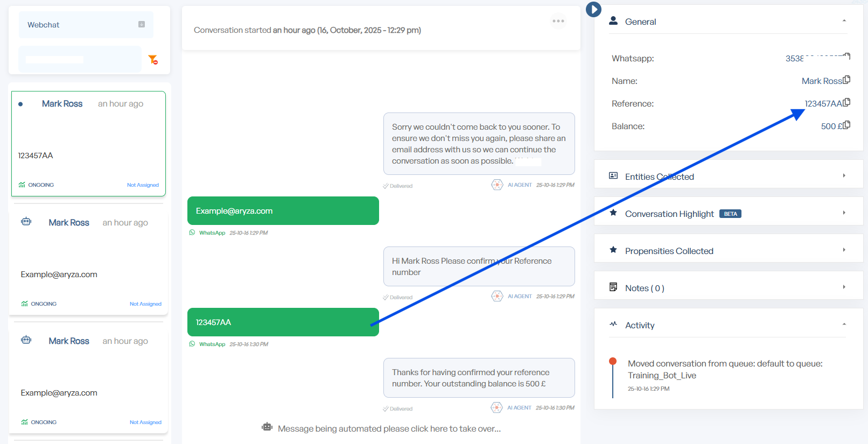Click Not Assigned on second Mark Ross conversation
Image resolution: width=868 pixels, height=444 pixels.
click(x=145, y=304)
